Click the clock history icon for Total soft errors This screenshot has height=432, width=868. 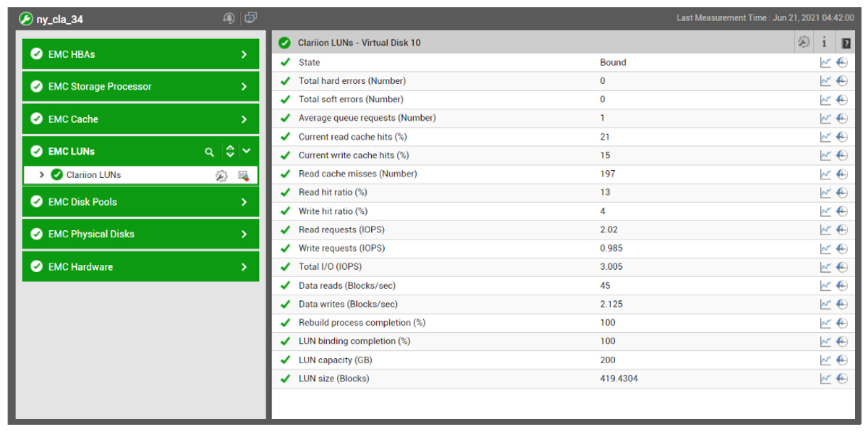(x=841, y=99)
